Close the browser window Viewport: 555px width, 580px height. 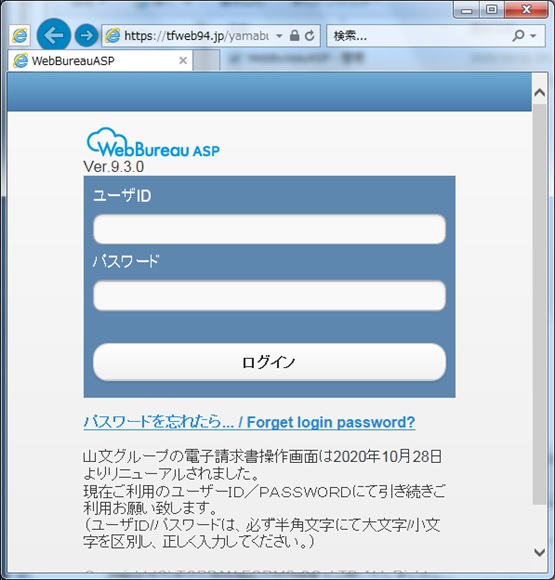(526, 10)
